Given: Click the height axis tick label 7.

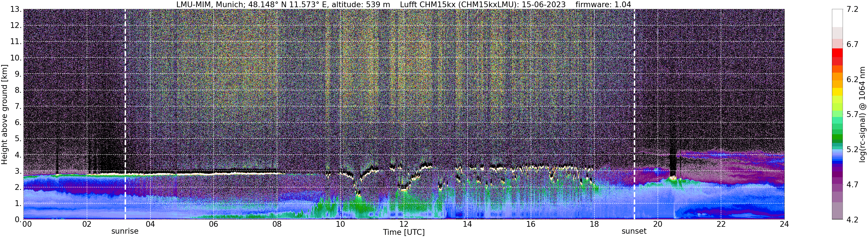Looking at the screenshot, I should [x=18, y=106].
